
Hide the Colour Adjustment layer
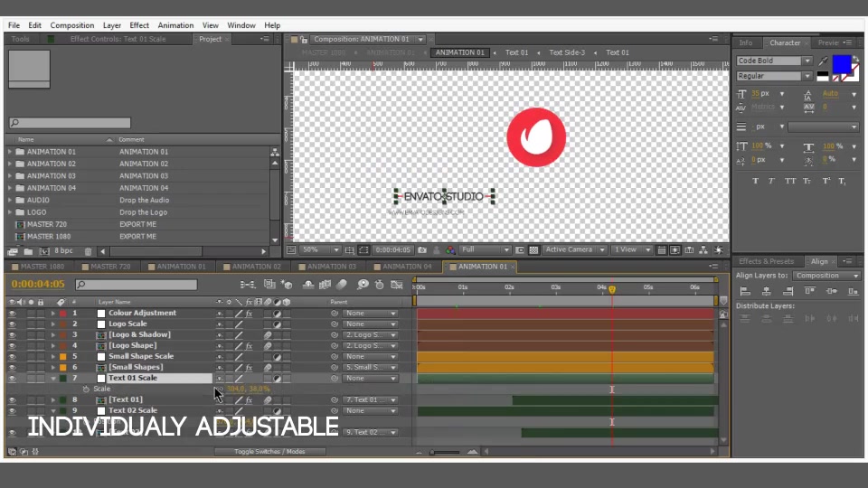tap(12, 314)
